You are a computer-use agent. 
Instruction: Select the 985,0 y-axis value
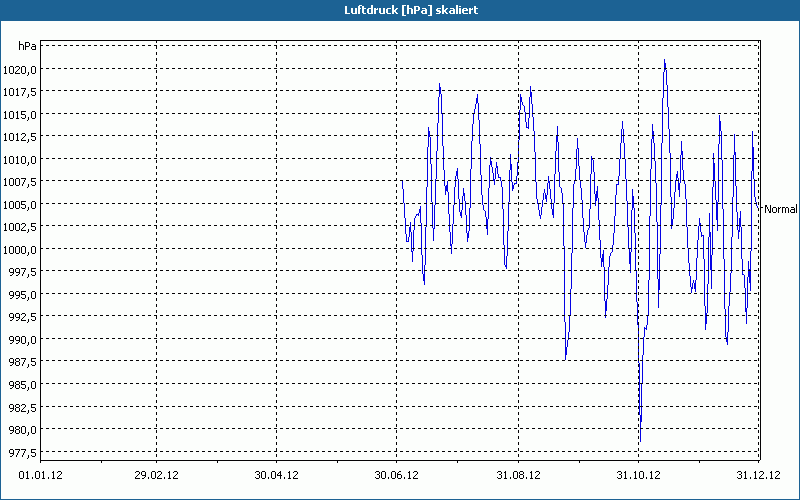click(22, 385)
